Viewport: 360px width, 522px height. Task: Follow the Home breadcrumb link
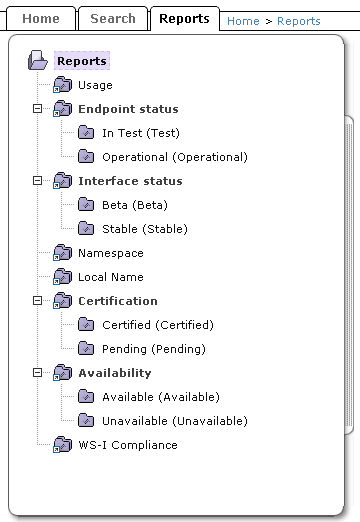point(243,21)
